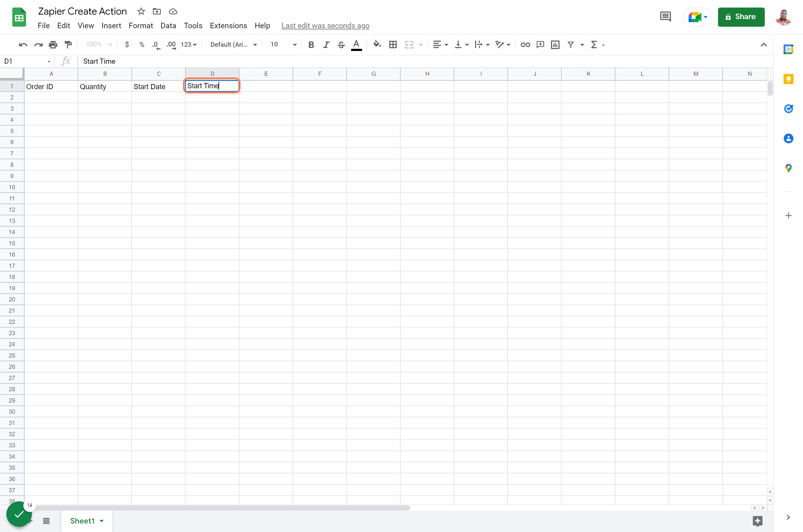Hide the menus with collapse arrow
The width and height of the screenshot is (803, 532).
coord(764,45)
